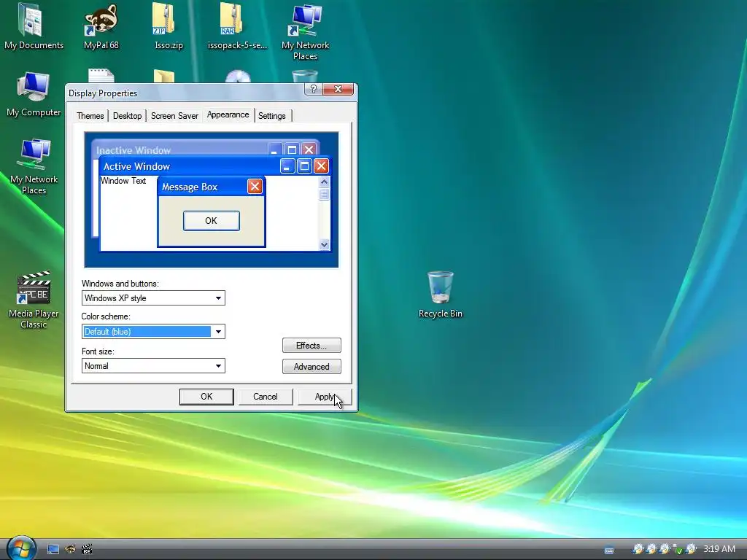Switch to the Desktop tab
Image resolution: width=747 pixels, height=560 pixels.
[x=127, y=116]
